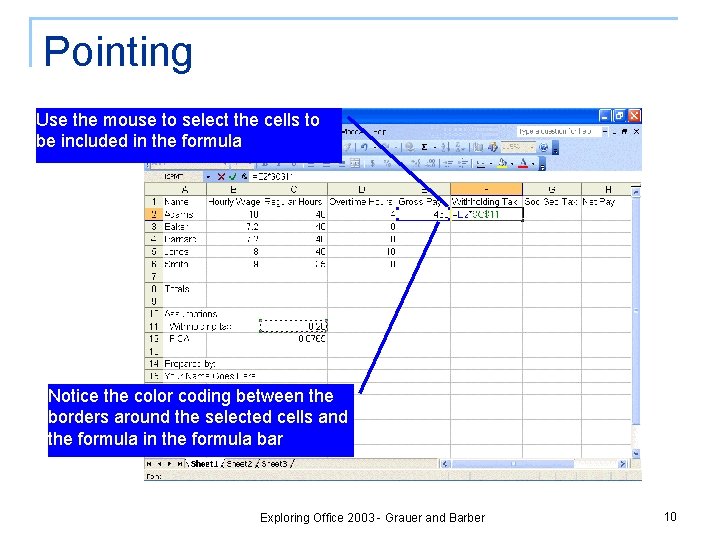Click the Increase Indent icon

463,163
